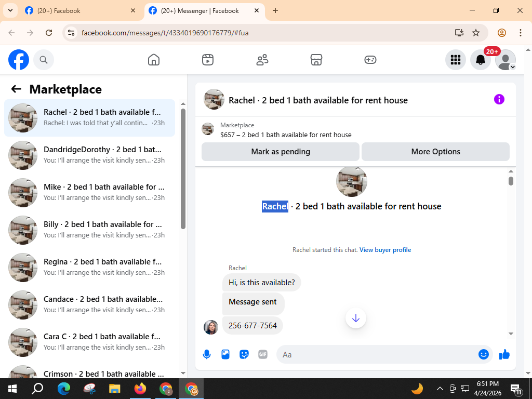Open the Facebook search magnifier
Viewport: 532px width, 399px height.
(x=44, y=60)
